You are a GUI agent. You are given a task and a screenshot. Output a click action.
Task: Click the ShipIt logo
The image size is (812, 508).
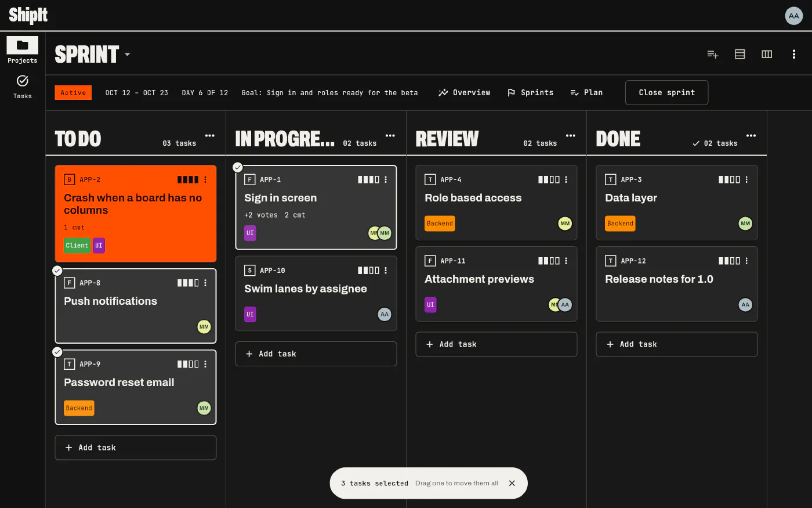coord(28,15)
